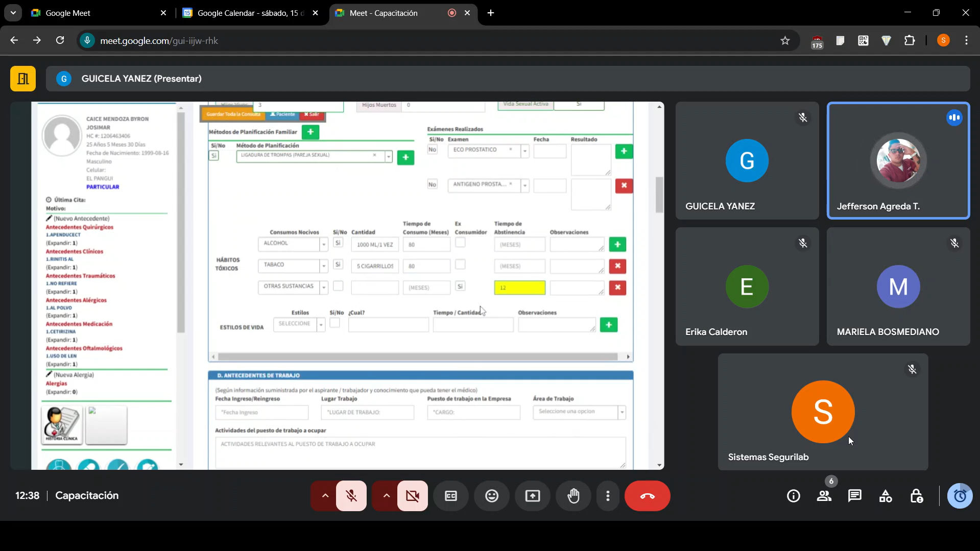Switch to Google Meet tab
This screenshot has height=551, width=980.
coord(99,13)
